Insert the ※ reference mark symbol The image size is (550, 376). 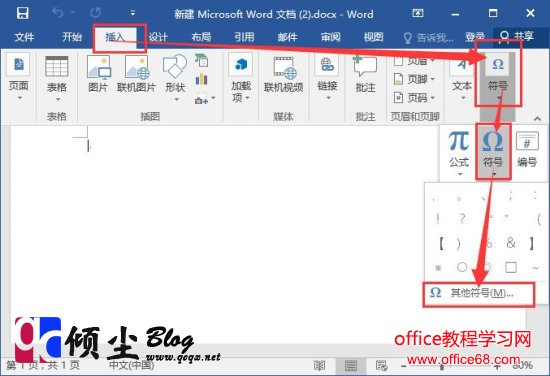(x=438, y=268)
